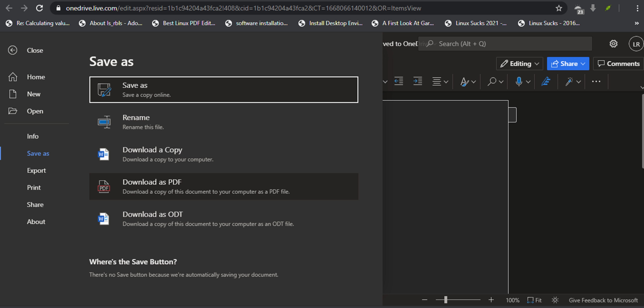Click the decrease indent toolbar icon
The image size is (644, 308).
coord(399,81)
